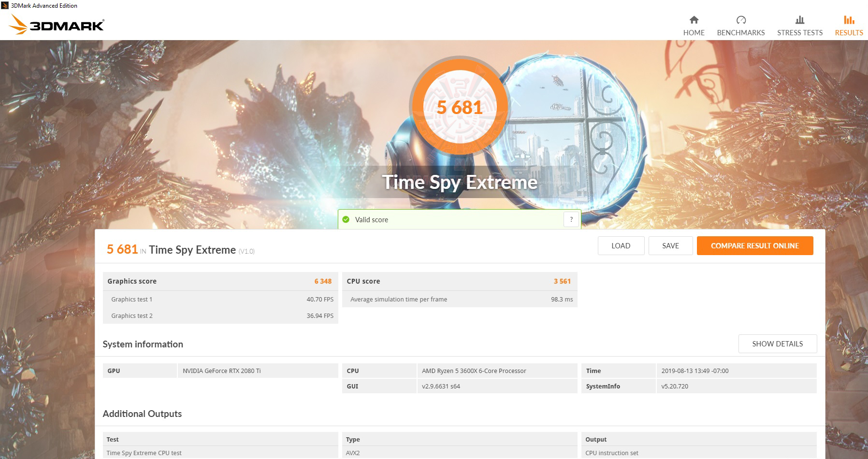Viewport: 868px width, 459px height.
Task: Open the orange score circle badge
Action: point(459,108)
